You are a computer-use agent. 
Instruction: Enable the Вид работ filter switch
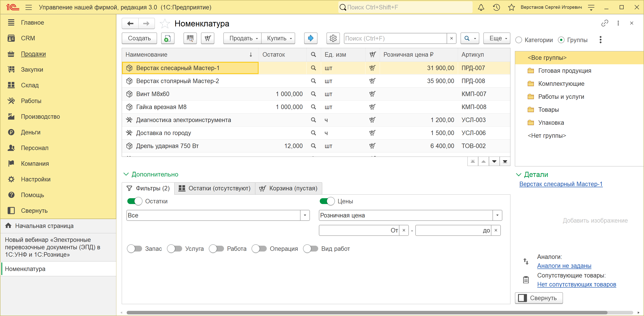(311, 249)
